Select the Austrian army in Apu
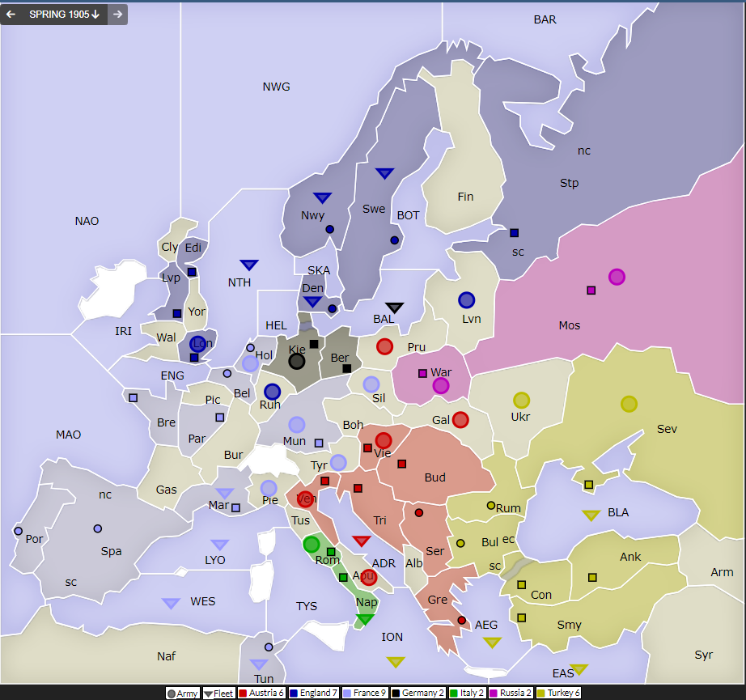The height and width of the screenshot is (700, 746). pos(368,577)
